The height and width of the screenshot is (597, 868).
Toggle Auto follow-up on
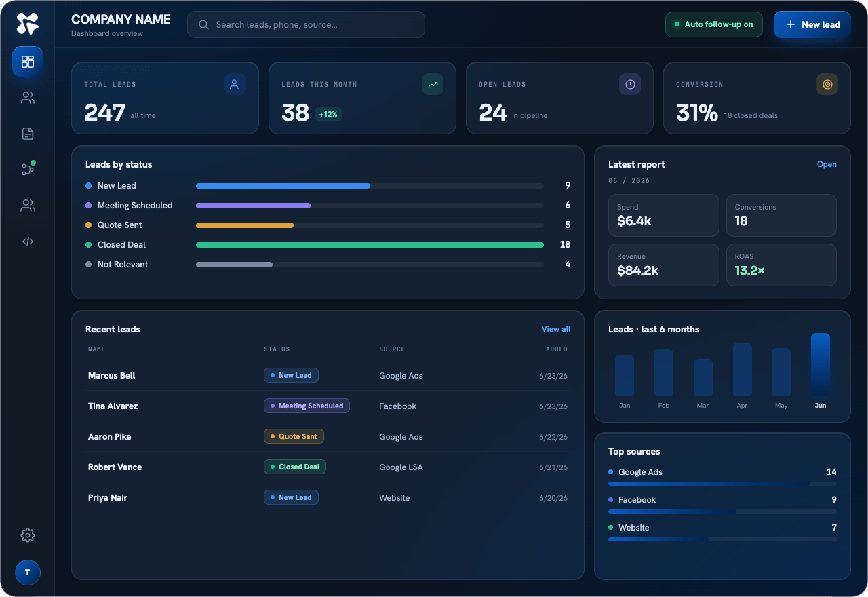(714, 24)
